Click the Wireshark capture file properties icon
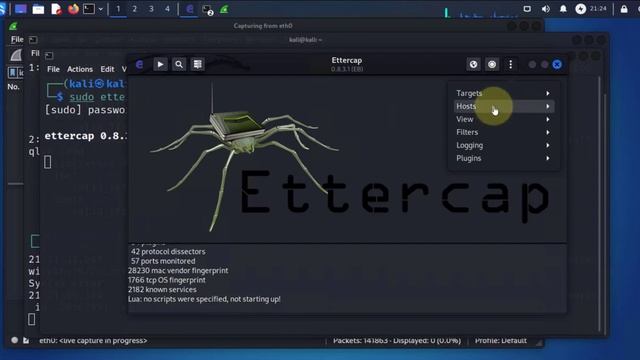Image resolution: width=640 pixels, height=360 pixels. [x=26, y=340]
